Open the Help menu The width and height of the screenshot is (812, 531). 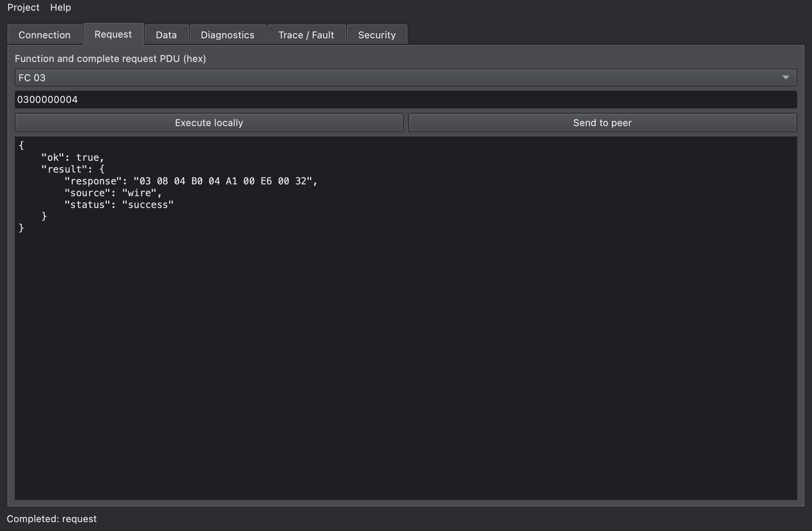[61, 7]
